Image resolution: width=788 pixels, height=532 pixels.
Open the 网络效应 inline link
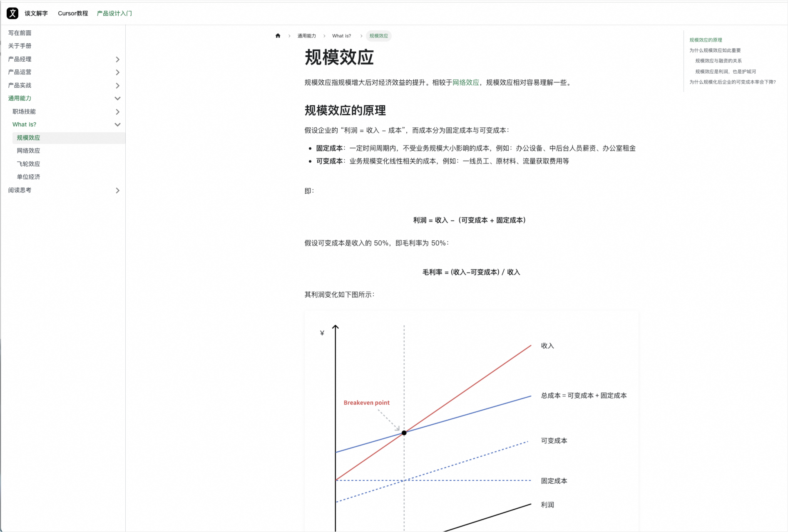pyautogui.click(x=465, y=82)
